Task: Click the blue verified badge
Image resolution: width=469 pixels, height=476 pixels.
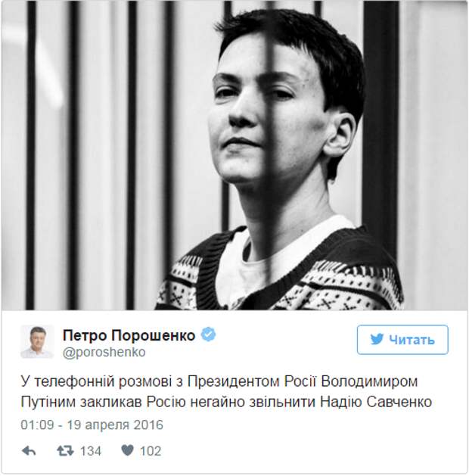Action: coord(209,334)
